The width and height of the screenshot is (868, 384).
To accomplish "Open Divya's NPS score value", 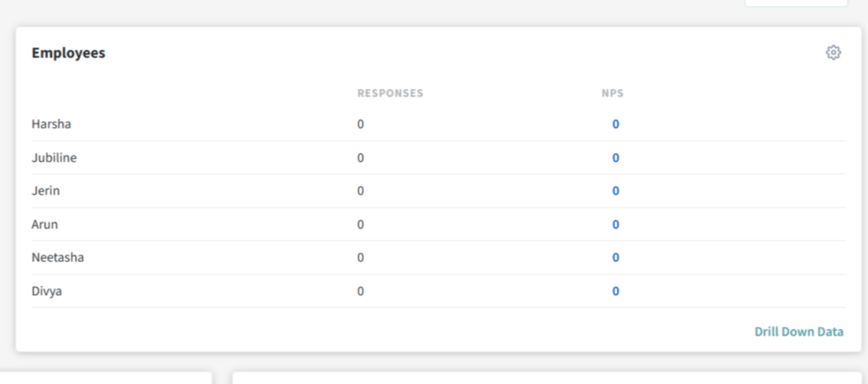I will point(615,291).
